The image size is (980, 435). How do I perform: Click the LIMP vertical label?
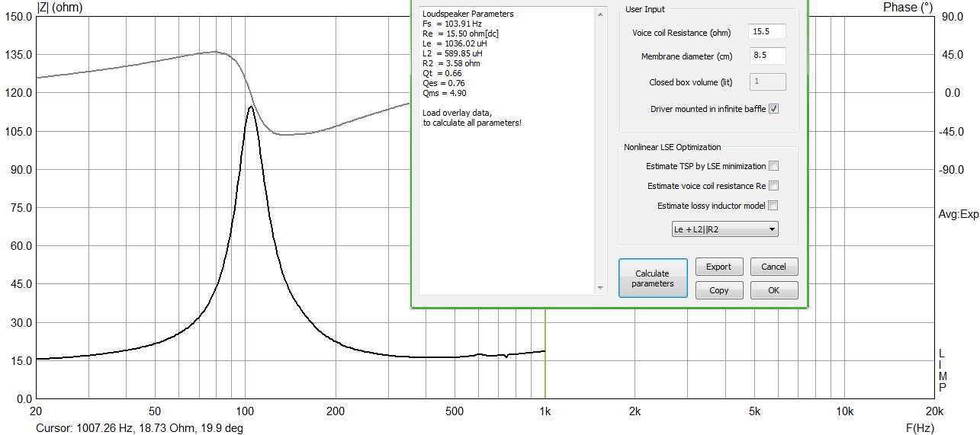coord(943,370)
